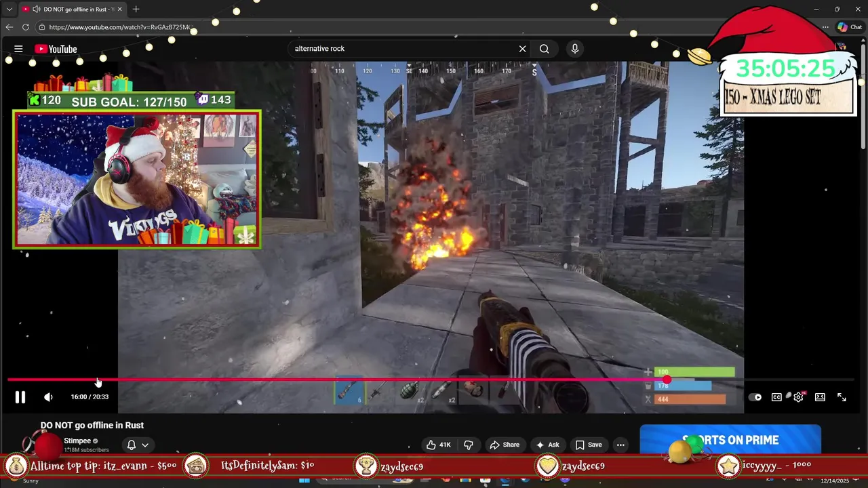Open a new browser tab
This screenshot has height=488, width=868.
tap(136, 9)
